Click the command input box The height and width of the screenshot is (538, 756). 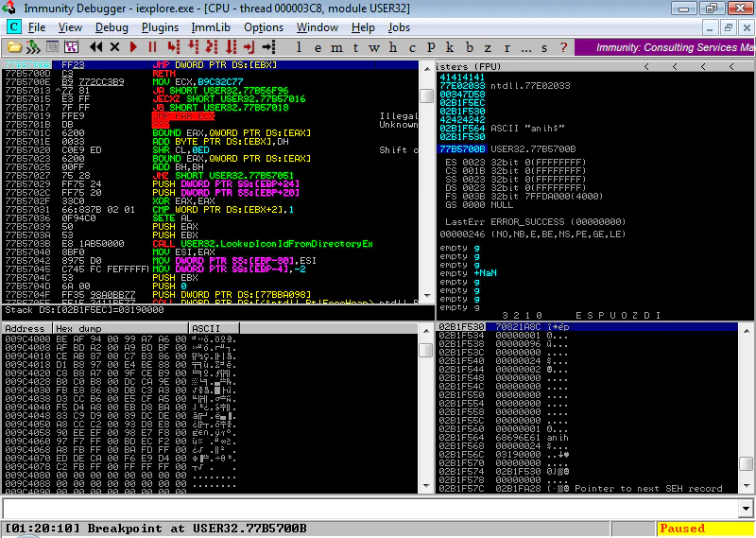[x=370, y=508]
